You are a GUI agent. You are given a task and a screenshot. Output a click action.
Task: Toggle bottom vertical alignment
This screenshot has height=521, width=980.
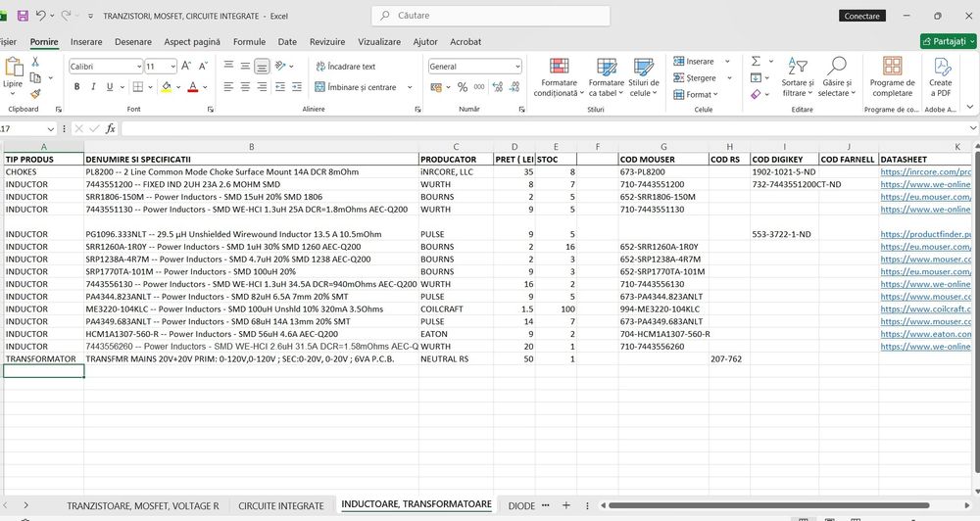(x=262, y=66)
